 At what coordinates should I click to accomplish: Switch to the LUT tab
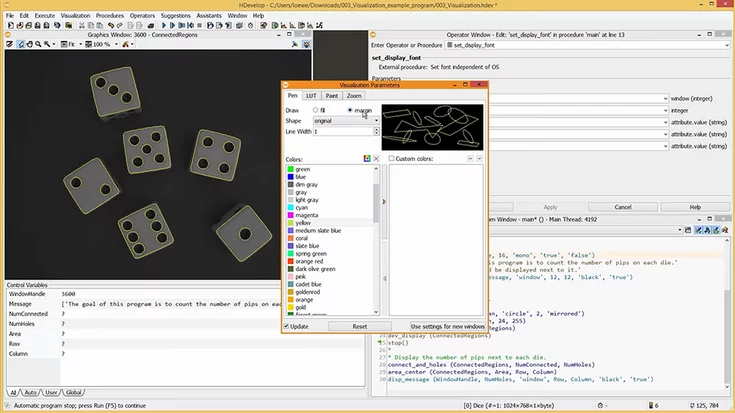coord(311,95)
